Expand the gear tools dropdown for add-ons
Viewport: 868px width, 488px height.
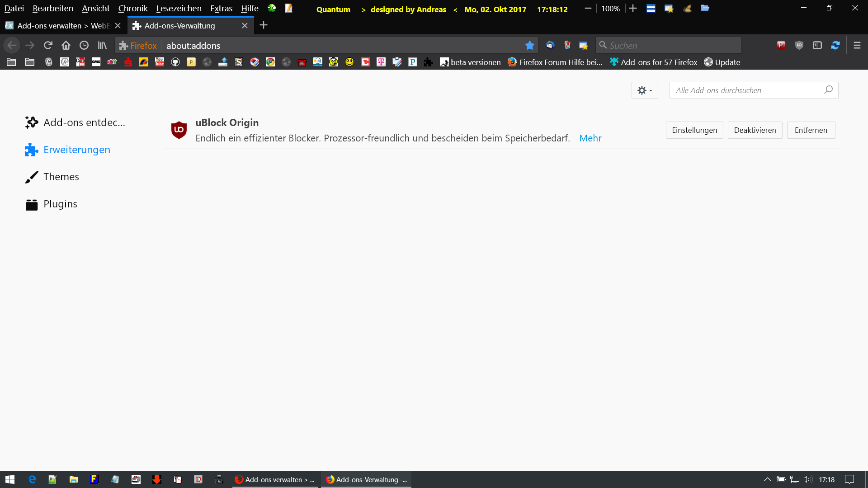(x=645, y=90)
